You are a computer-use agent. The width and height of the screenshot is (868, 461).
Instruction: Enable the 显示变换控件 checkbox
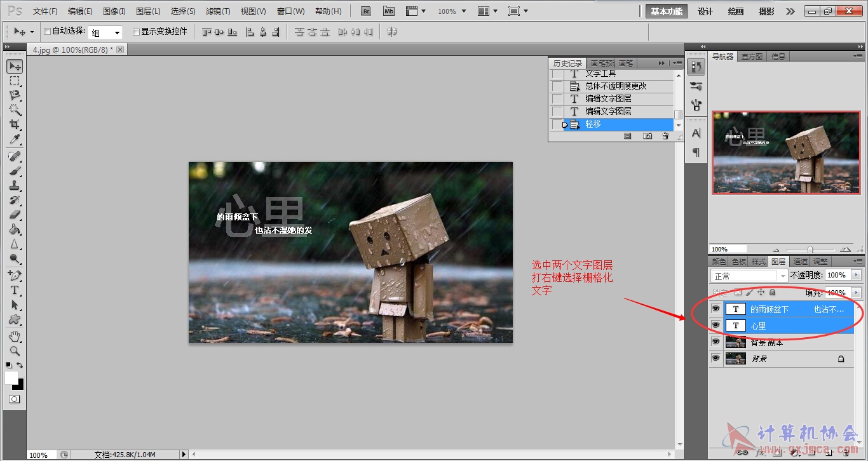click(x=136, y=31)
